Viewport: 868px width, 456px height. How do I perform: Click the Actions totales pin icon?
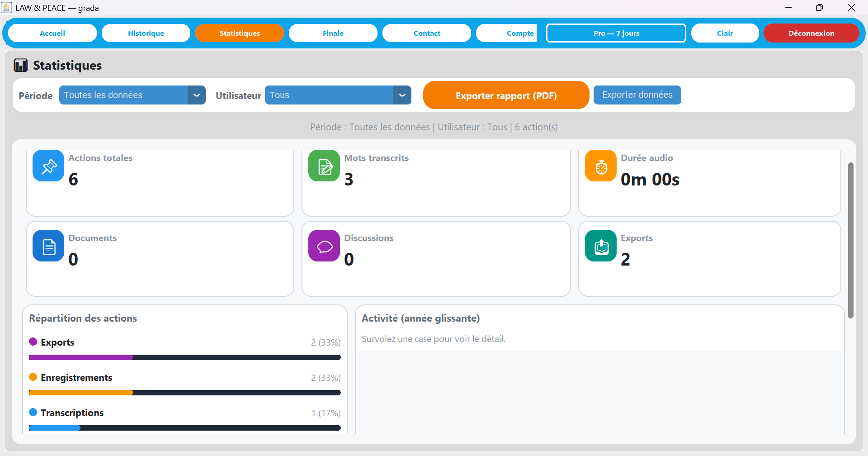pyautogui.click(x=48, y=166)
